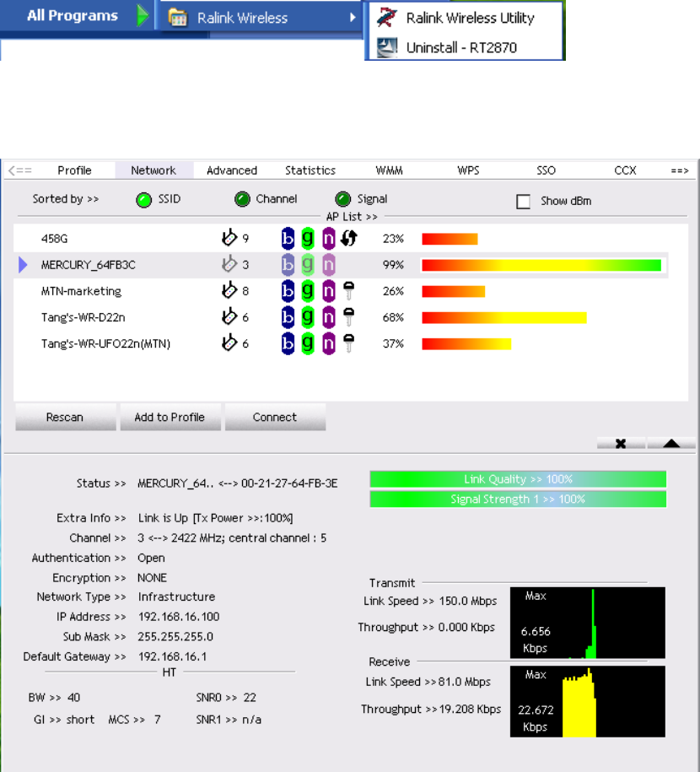Viewport: 700px width, 772px height.
Task: Open the WPS tab
Action: [468, 170]
